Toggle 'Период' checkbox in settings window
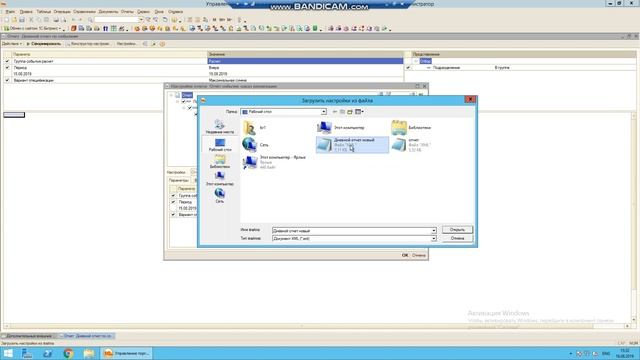This screenshot has height=360, width=640. [173, 202]
